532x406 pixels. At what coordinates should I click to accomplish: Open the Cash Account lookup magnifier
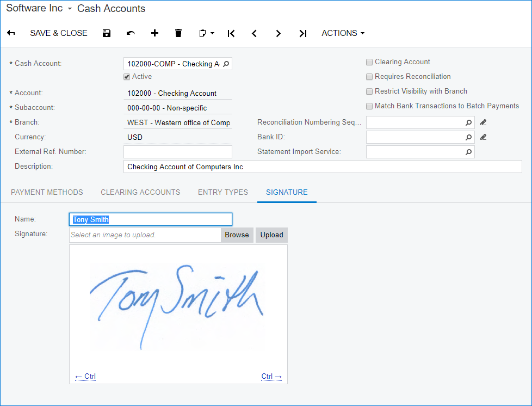226,64
